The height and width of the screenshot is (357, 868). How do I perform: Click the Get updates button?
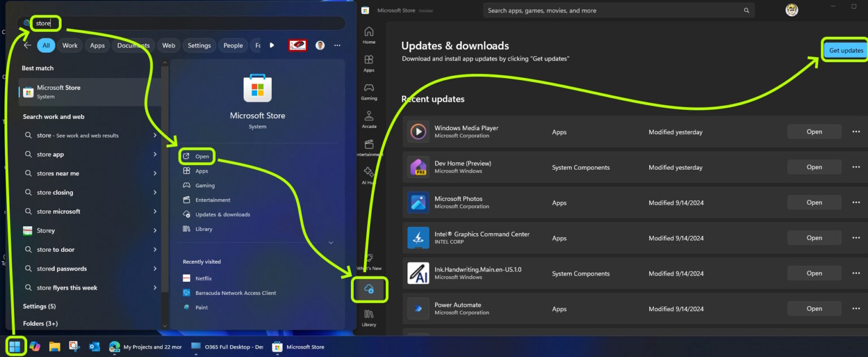(845, 50)
